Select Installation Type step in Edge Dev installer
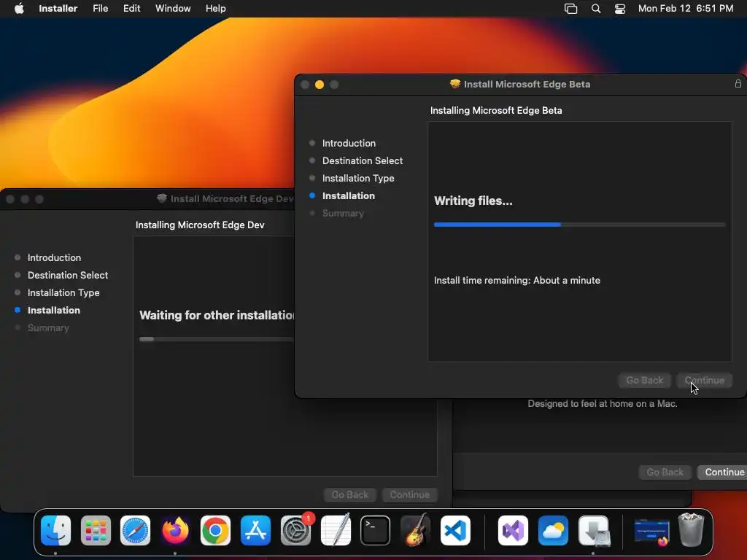Screen dimensions: 747x560 coord(63,293)
